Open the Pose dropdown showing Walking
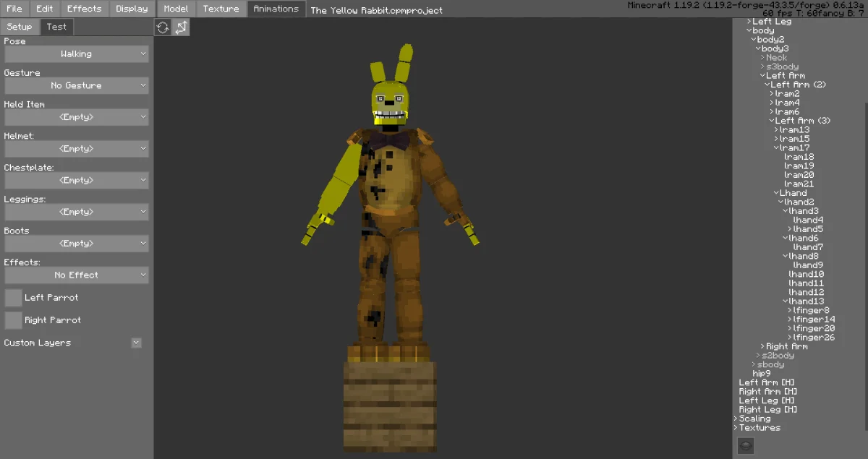Viewport: 868px width, 459px height. tap(77, 54)
